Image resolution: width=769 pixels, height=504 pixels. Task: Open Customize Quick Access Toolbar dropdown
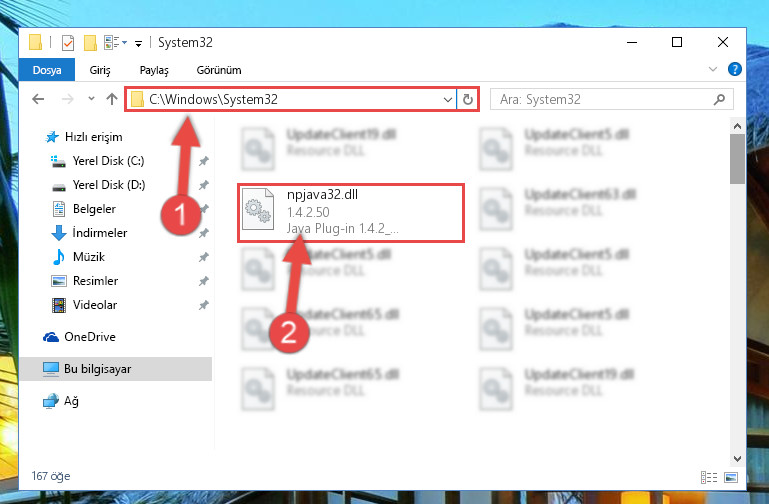pyautogui.click(x=138, y=44)
